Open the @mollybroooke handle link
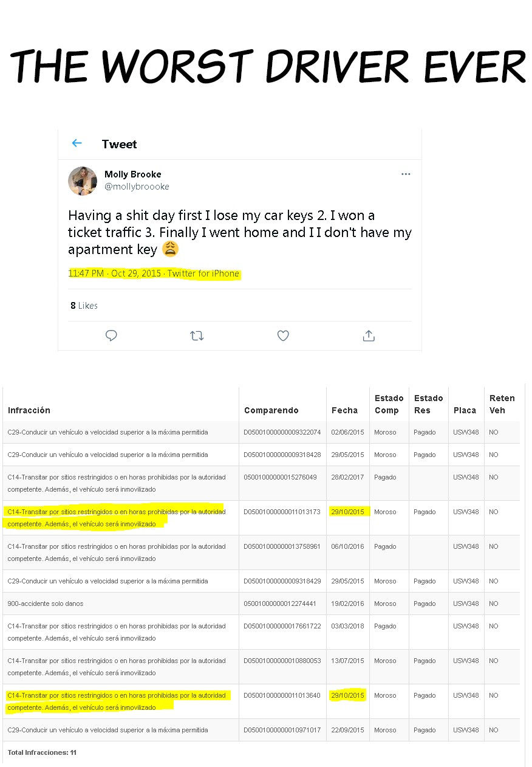This screenshot has width=532, height=767. pos(137,187)
